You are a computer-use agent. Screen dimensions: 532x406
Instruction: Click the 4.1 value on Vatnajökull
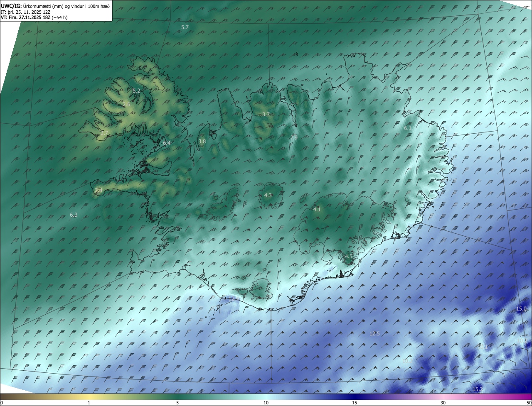[x=317, y=210]
